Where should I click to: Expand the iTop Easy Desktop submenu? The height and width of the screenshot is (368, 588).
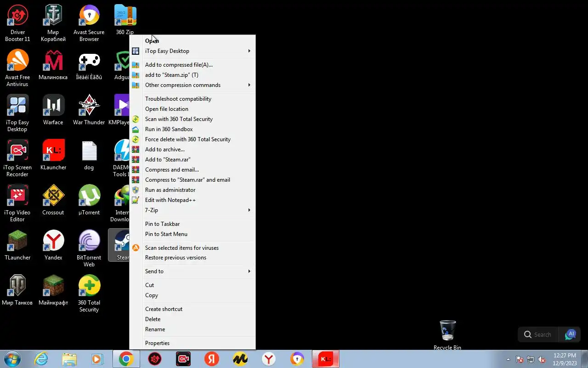[x=192, y=51]
